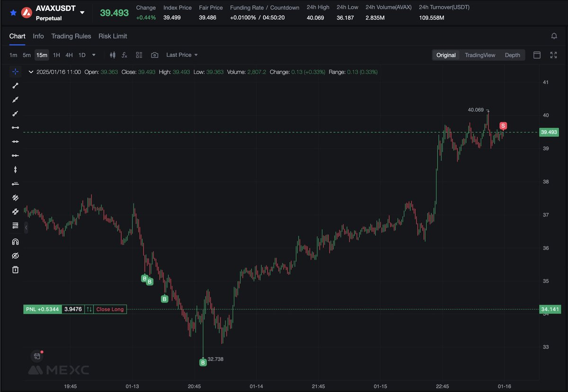
Task: Select the Fibonacci retracement lines tool
Action: pos(15,225)
